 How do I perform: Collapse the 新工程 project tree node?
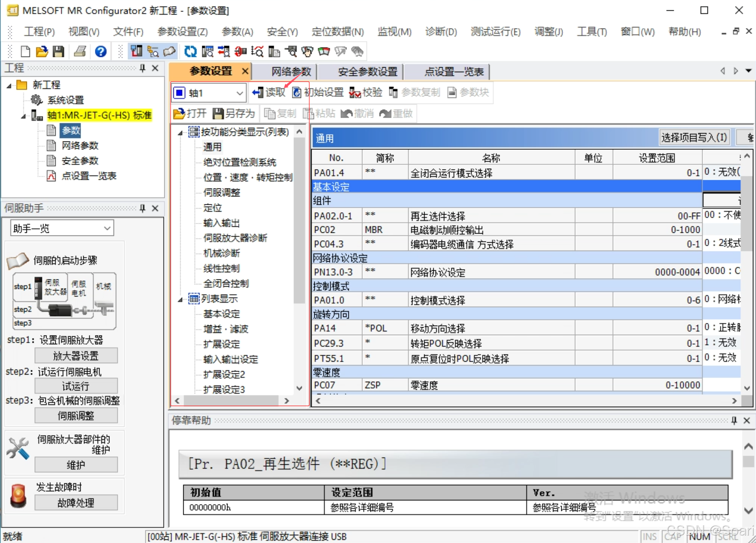point(9,85)
